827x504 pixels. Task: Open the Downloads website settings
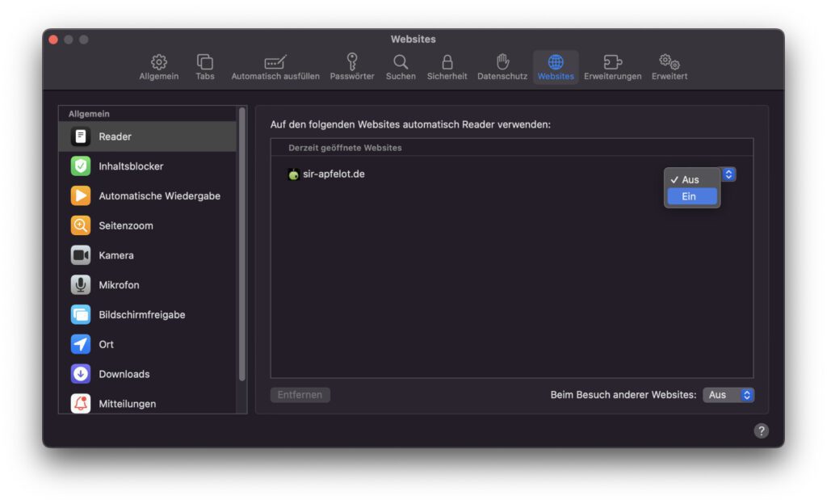[124, 374]
